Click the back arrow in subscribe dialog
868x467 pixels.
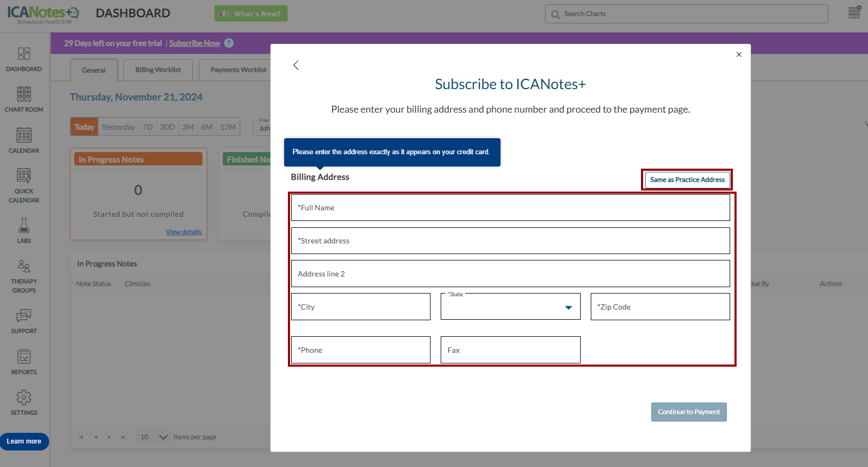296,65
